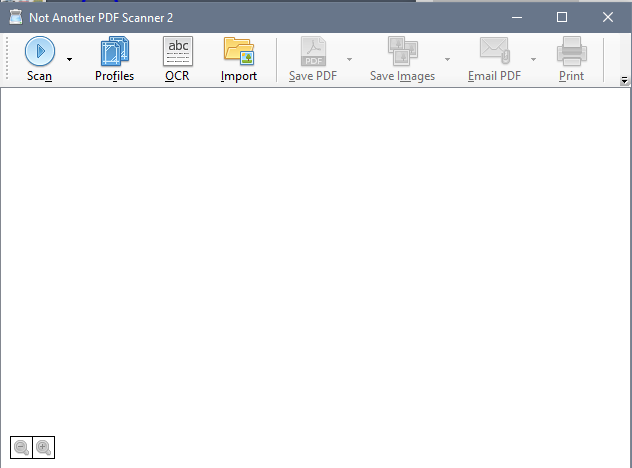The height and width of the screenshot is (468, 632).
Task: Expand the Save Images dropdown arrow
Action: (447, 60)
